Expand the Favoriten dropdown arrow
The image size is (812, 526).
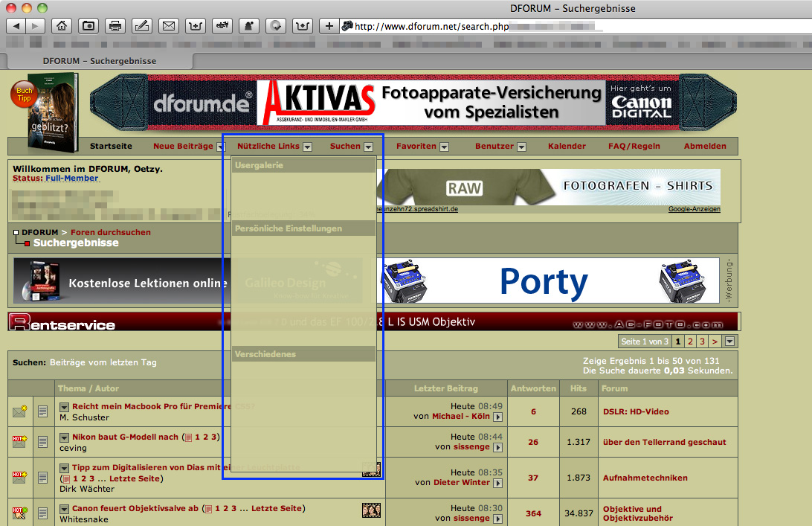point(445,147)
